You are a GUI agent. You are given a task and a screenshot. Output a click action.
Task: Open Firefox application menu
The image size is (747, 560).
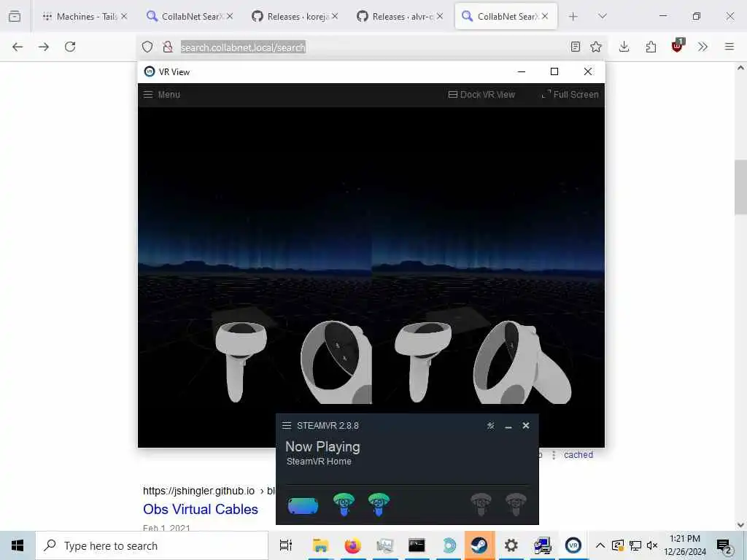[729, 47]
